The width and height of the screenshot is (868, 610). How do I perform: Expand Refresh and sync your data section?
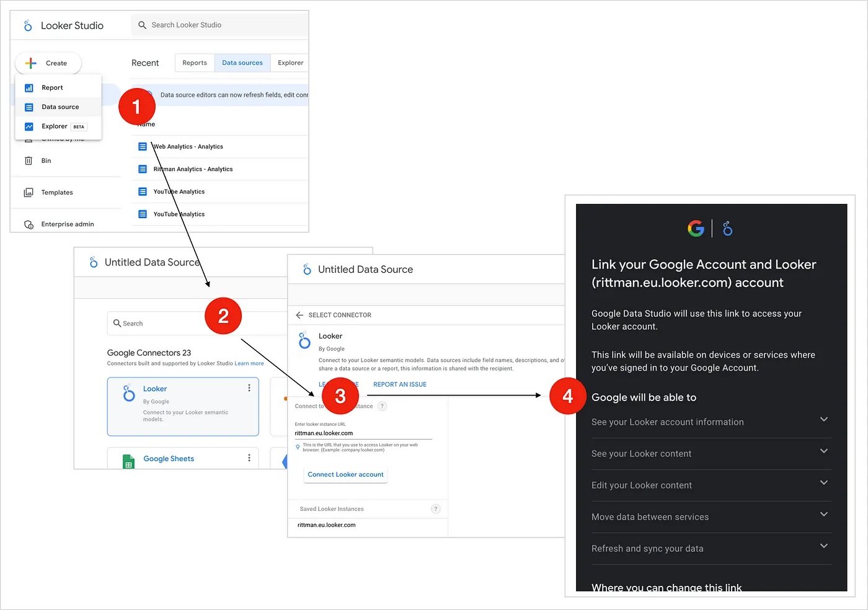tap(824, 546)
